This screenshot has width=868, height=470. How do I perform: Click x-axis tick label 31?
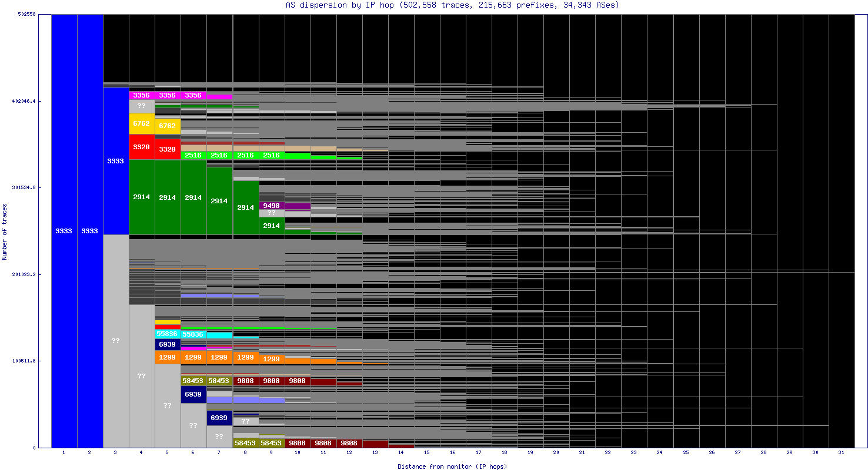[x=841, y=452]
